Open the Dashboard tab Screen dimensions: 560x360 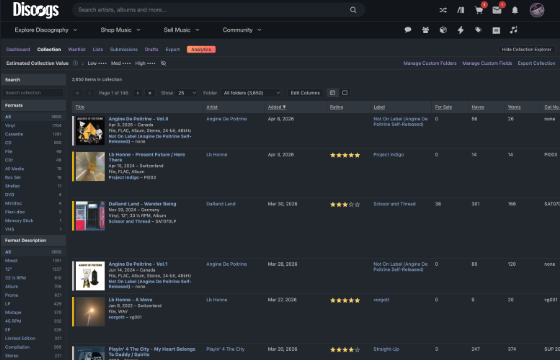click(x=18, y=49)
